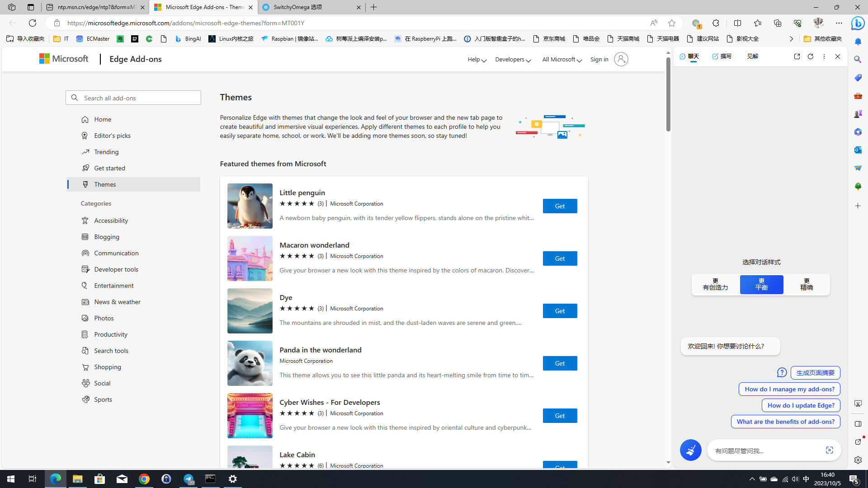868x488 pixels.
Task: Expand the All Microsoft dropdown
Action: 561,60
